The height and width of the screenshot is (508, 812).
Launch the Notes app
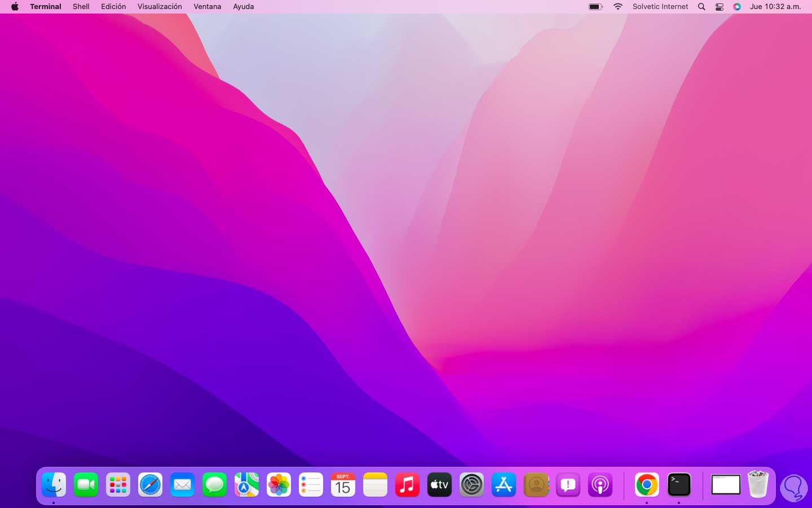coord(375,485)
